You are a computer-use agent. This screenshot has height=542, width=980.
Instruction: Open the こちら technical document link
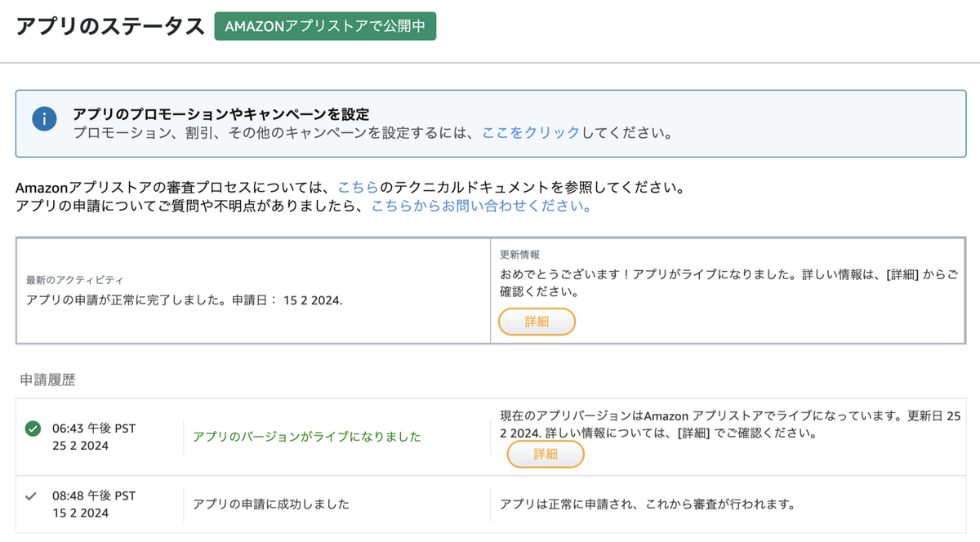click(x=358, y=188)
